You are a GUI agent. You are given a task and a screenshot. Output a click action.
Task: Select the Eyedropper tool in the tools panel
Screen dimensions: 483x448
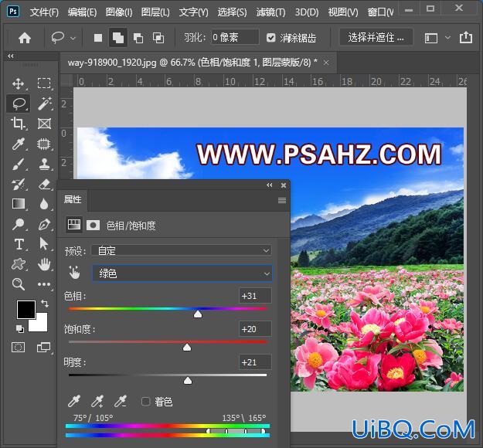(x=19, y=144)
